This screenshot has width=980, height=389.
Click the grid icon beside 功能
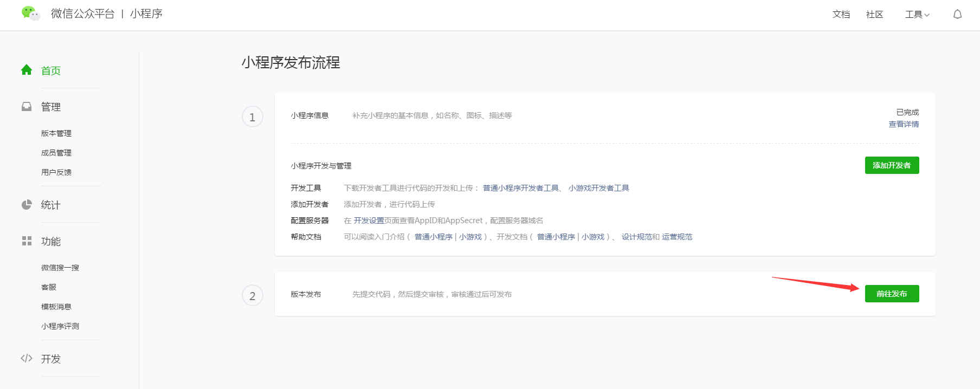tap(27, 241)
